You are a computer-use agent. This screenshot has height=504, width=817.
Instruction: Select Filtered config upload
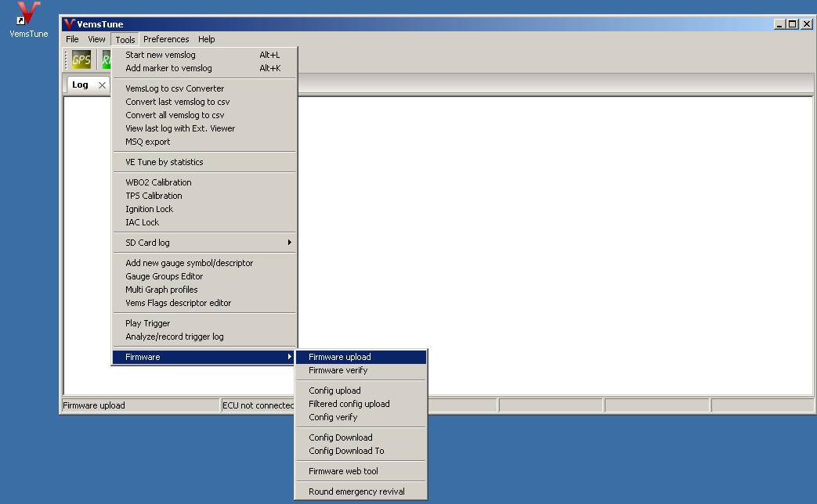pyautogui.click(x=360, y=404)
